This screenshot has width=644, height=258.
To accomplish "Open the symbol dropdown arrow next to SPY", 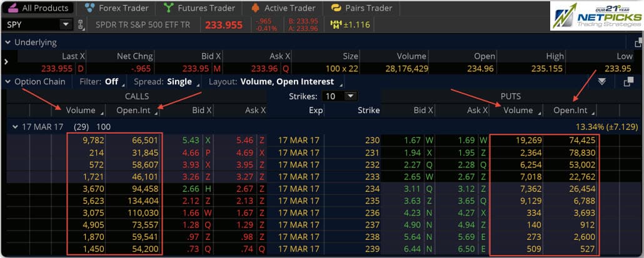I will point(66,24).
